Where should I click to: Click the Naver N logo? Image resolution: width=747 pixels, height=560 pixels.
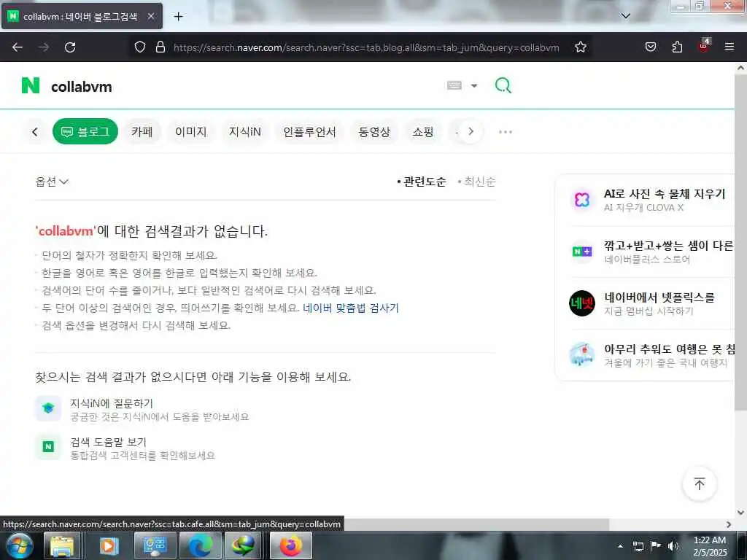(x=31, y=86)
